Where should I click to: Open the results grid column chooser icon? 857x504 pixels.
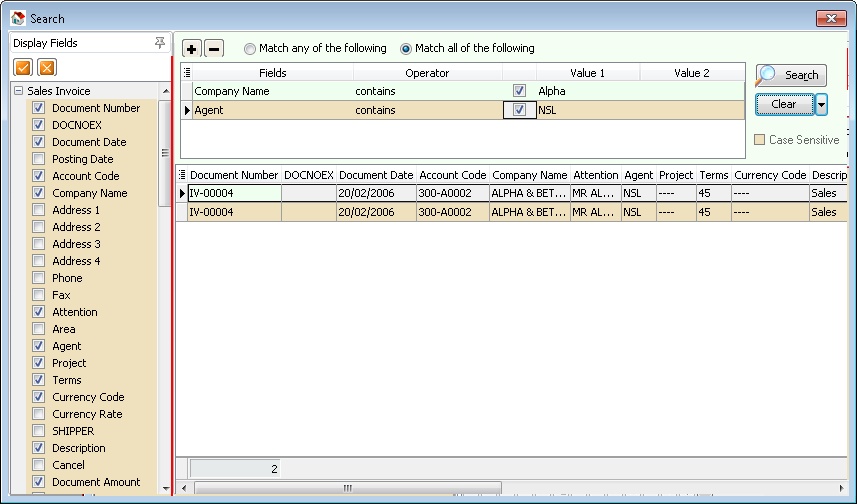[181, 175]
